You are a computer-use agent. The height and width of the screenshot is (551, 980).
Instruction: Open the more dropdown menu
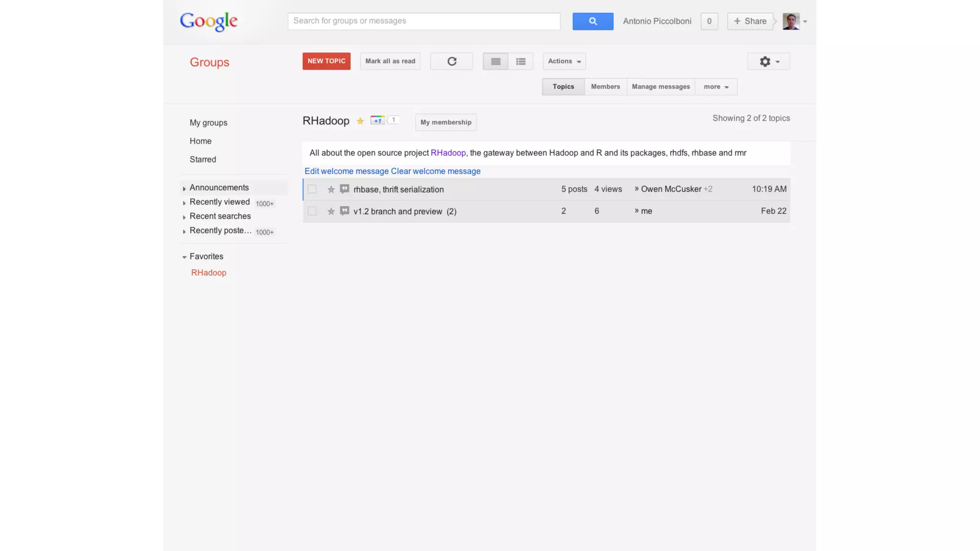point(716,87)
